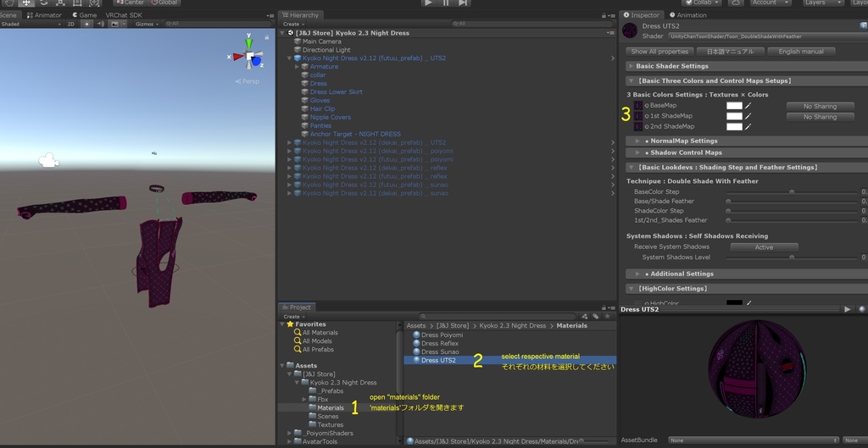
Task: Open the Account dropdown
Action: 771,3
